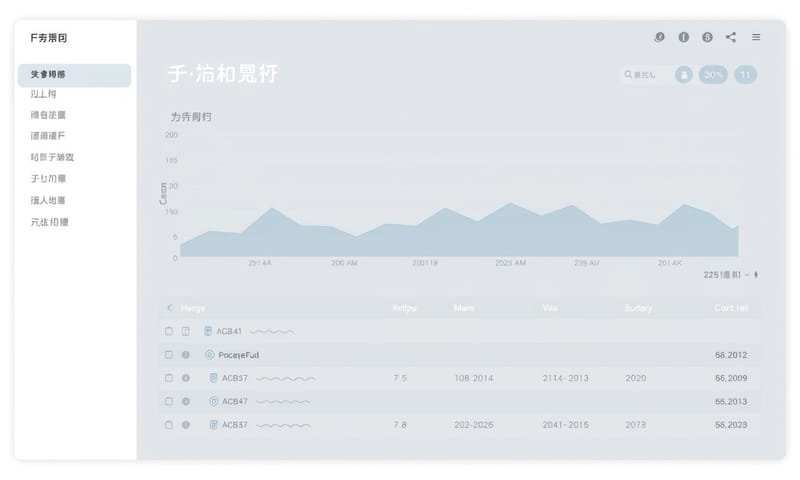This screenshot has width=800, height=480.
Task: Click the chart axis label 200 AM
Action: [x=344, y=263]
